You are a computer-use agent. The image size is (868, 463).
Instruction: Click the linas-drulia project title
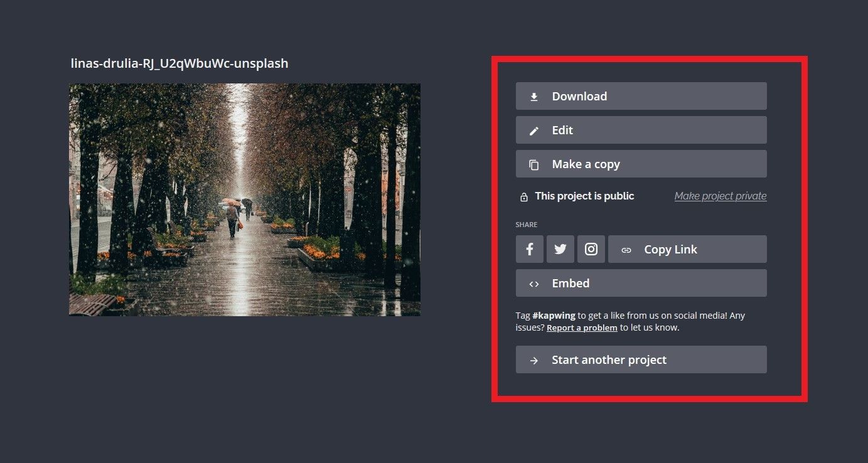tap(179, 63)
